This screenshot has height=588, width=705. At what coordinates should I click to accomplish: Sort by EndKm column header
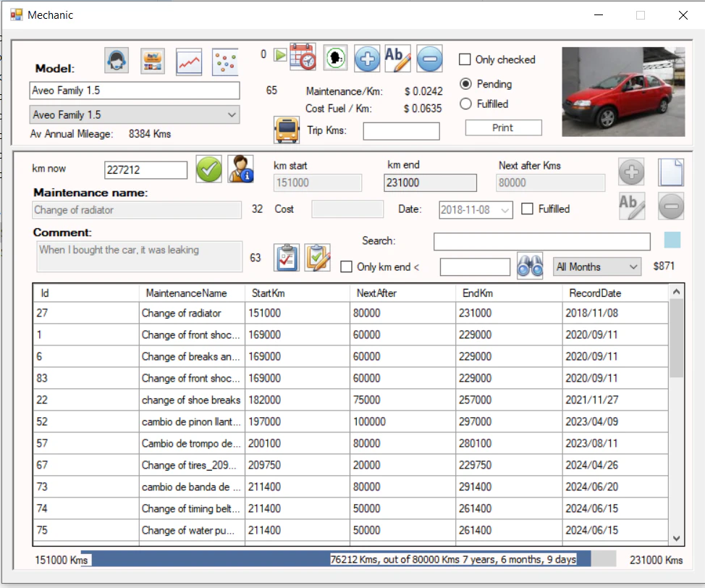pos(509,293)
